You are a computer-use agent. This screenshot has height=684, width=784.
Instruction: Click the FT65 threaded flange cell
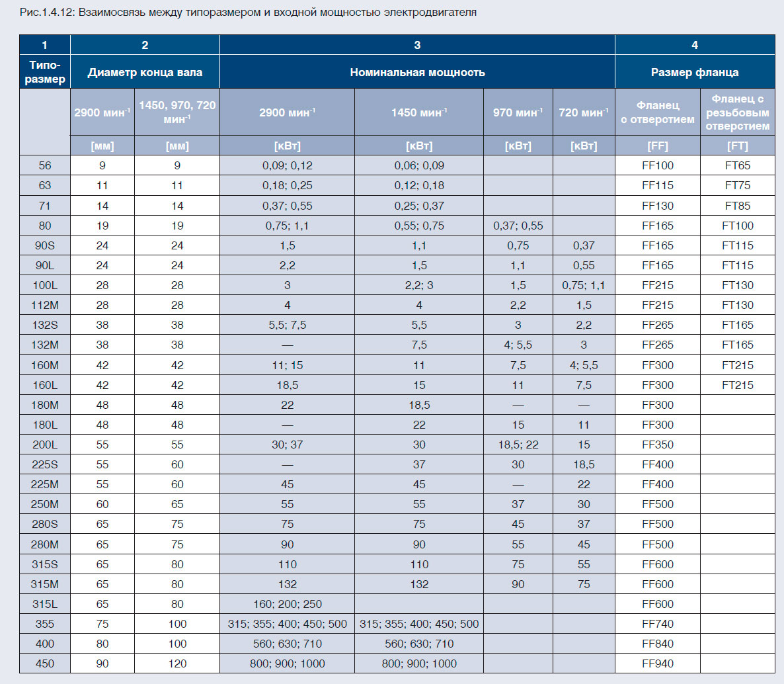[x=737, y=165]
